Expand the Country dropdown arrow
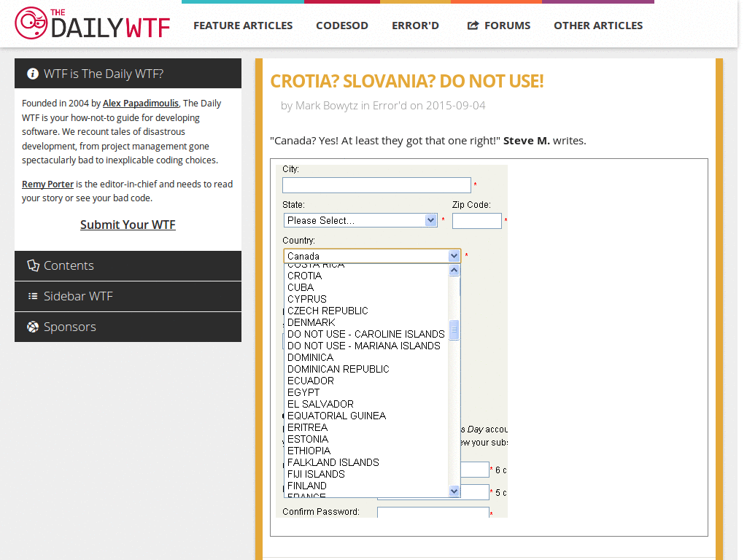The height and width of the screenshot is (560, 747). [x=454, y=256]
